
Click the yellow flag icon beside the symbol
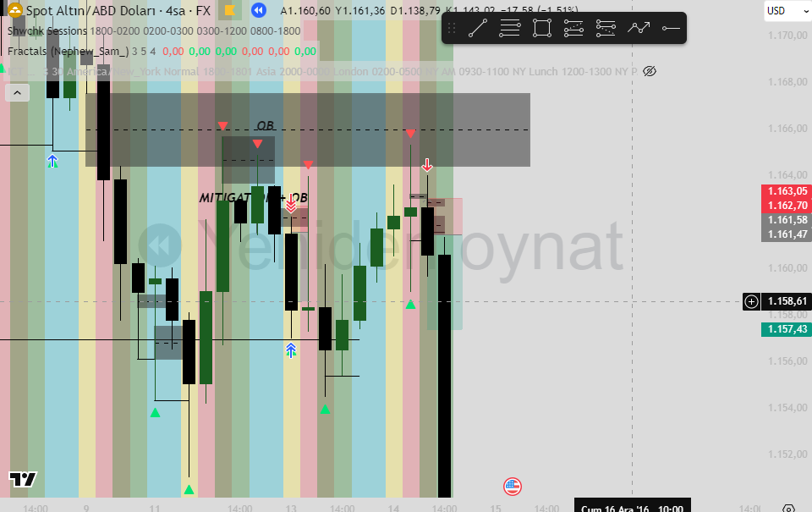click(x=230, y=10)
